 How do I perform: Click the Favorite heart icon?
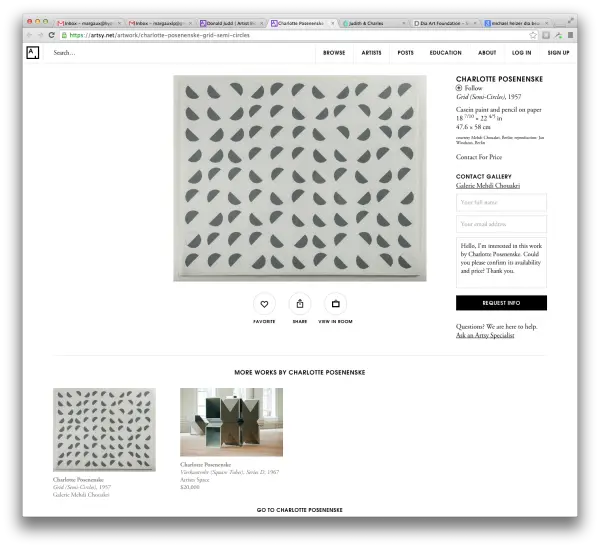pos(264,304)
